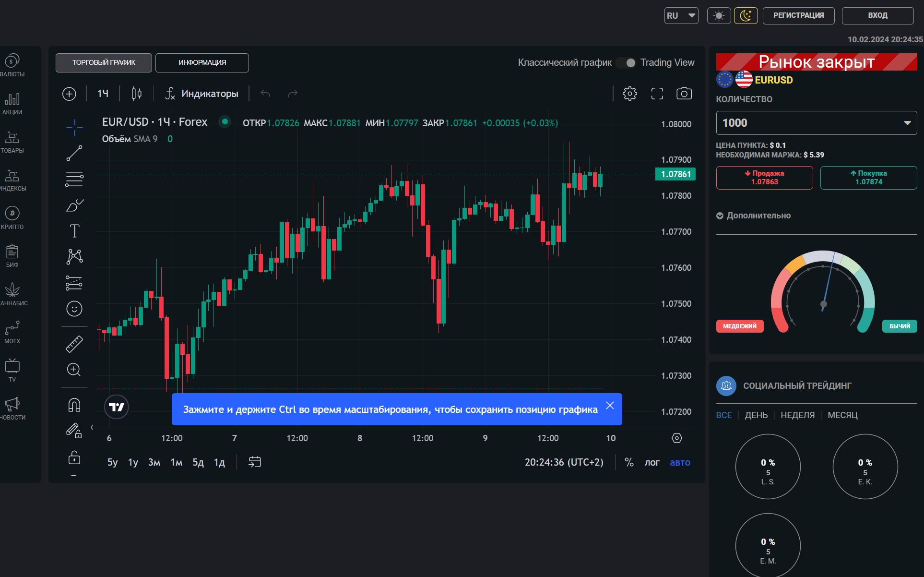Open chart settings gear icon
The height and width of the screenshot is (577, 924).
tap(630, 94)
